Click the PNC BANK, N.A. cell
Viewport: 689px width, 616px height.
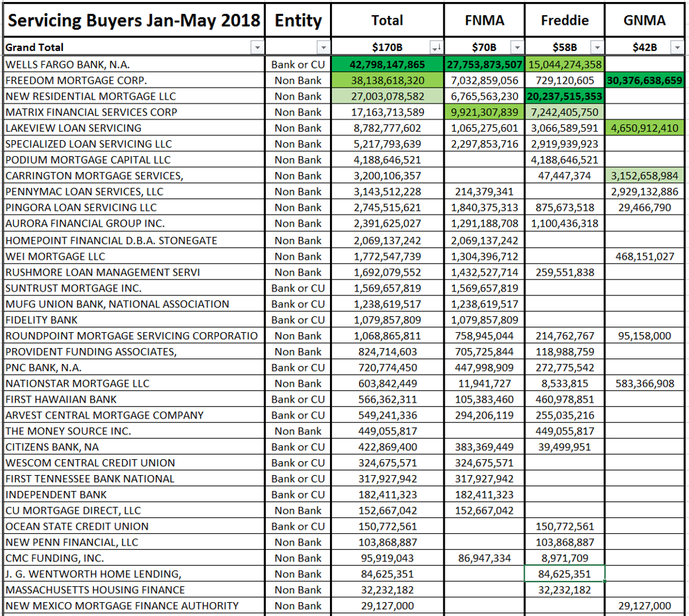(x=134, y=367)
